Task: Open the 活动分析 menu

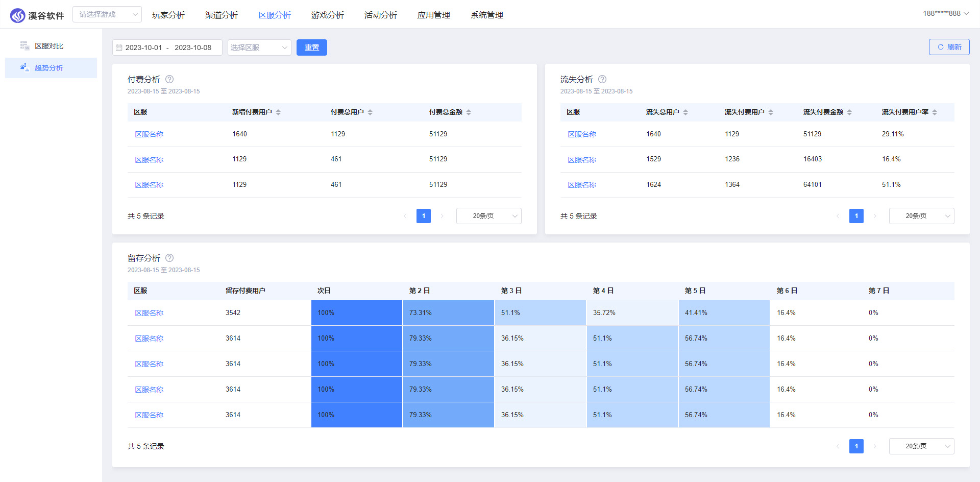Action: click(x=381, y=15)
